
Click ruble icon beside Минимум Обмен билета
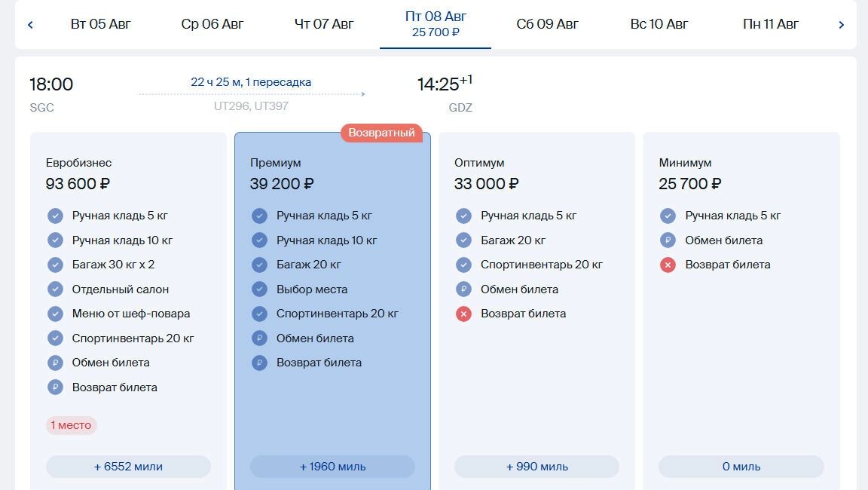[668, 240]
